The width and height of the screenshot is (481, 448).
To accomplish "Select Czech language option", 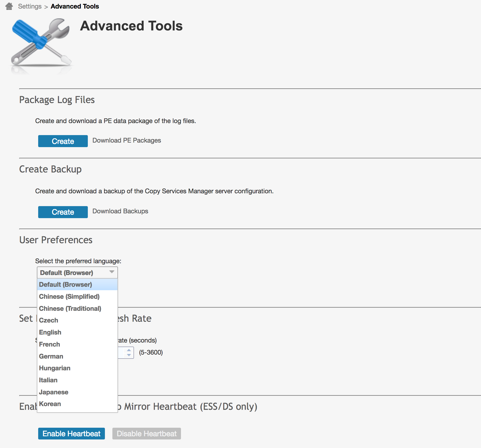I will (x=77, y=320).
